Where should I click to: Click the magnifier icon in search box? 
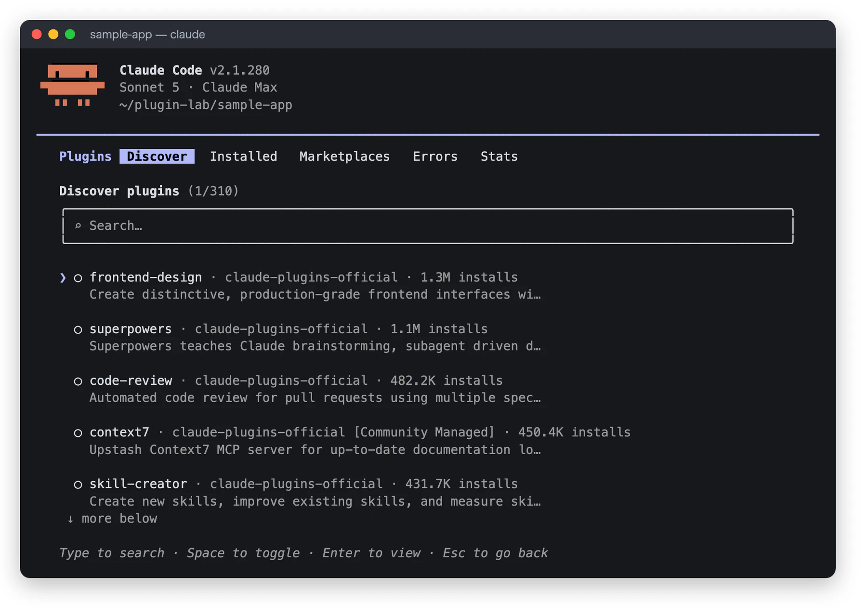coord(78,225)
